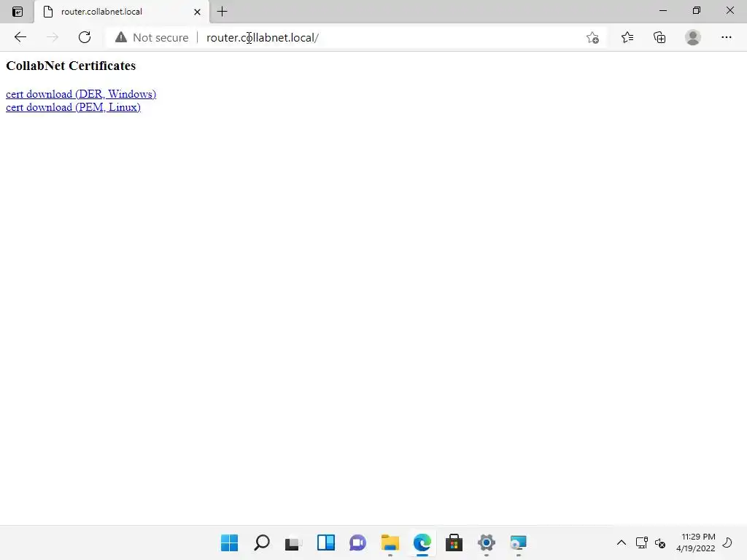Open File Explorer from taskbar
This screenshot has height=560, width=747.
pyautogui.click(x=390, y=542)
